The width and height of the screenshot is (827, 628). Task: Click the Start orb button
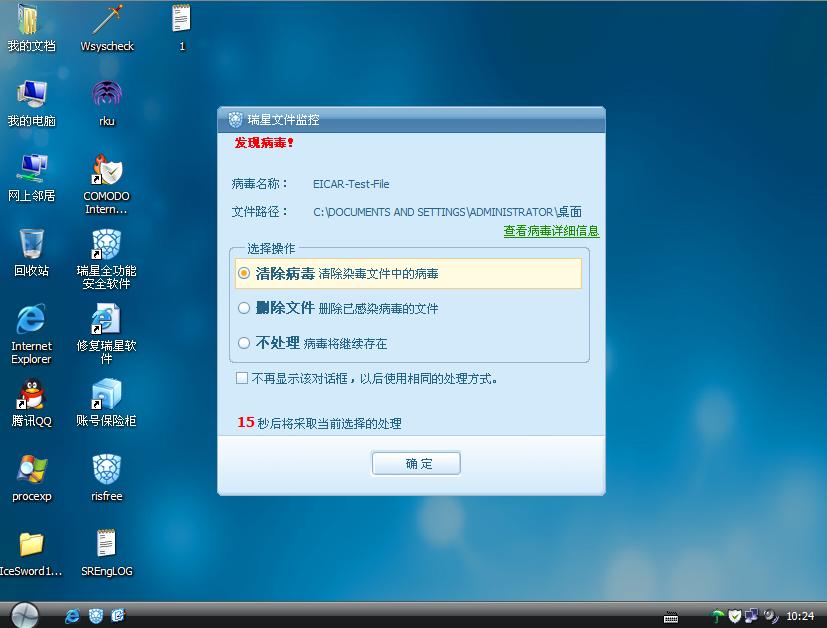pos(25,615)
